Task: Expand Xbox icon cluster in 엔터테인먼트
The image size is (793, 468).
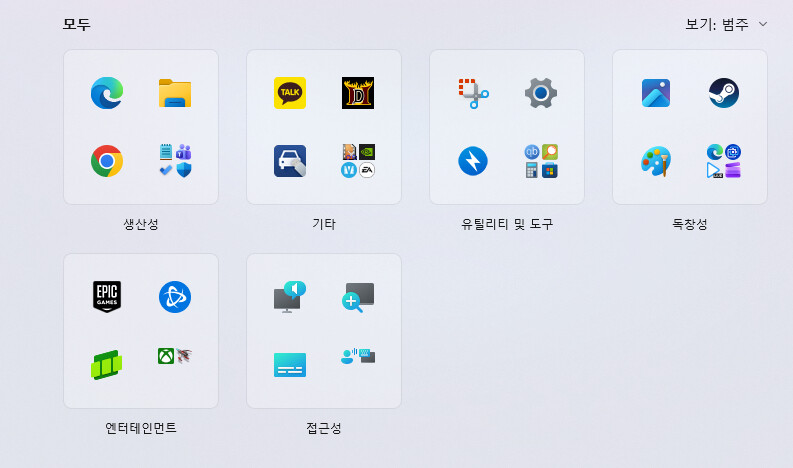Action: 175,356
